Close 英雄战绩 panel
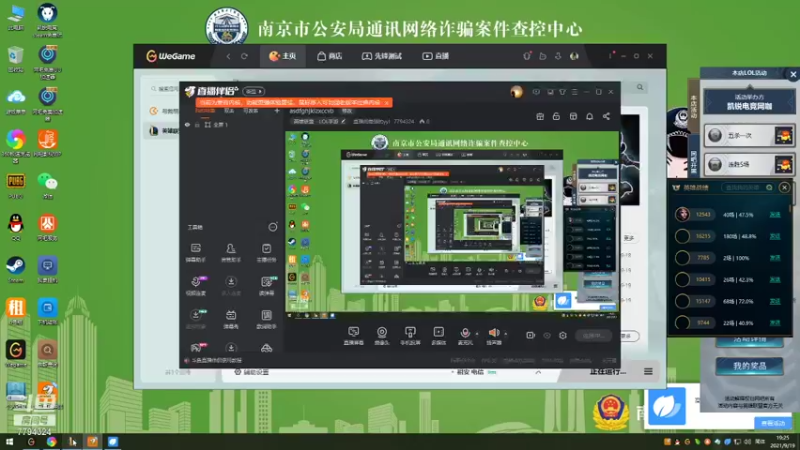This screenshot has height=450, width=800. coord(785,187)
